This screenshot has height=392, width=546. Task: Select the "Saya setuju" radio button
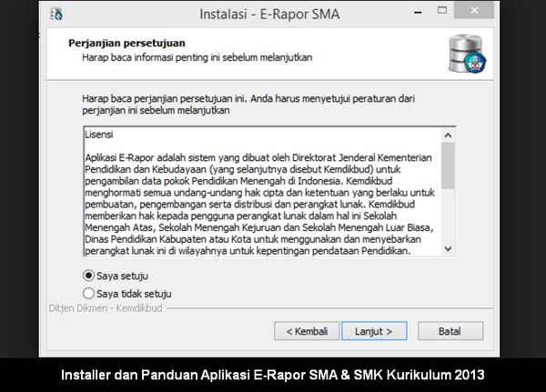pos(88,276)
